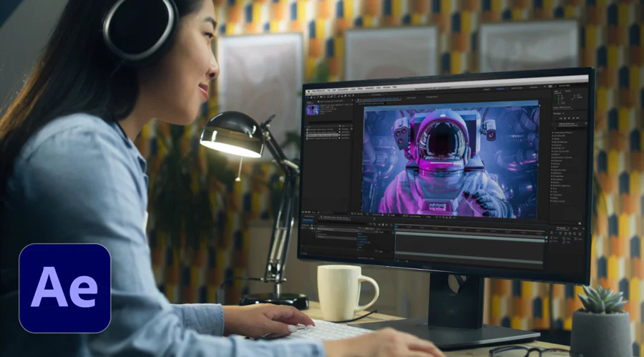Open the Composition menu

pyautogui.click(x=345, y=91)
